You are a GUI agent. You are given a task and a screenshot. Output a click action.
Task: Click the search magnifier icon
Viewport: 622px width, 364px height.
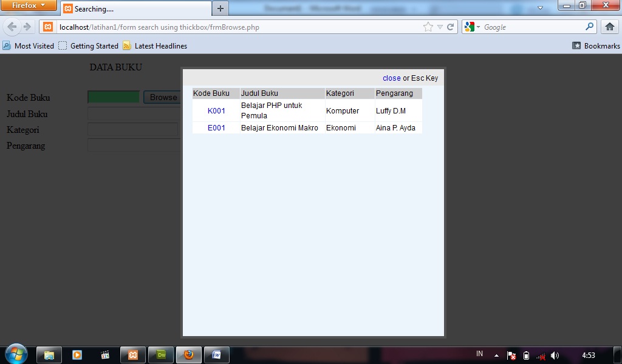tap(589, 27)
